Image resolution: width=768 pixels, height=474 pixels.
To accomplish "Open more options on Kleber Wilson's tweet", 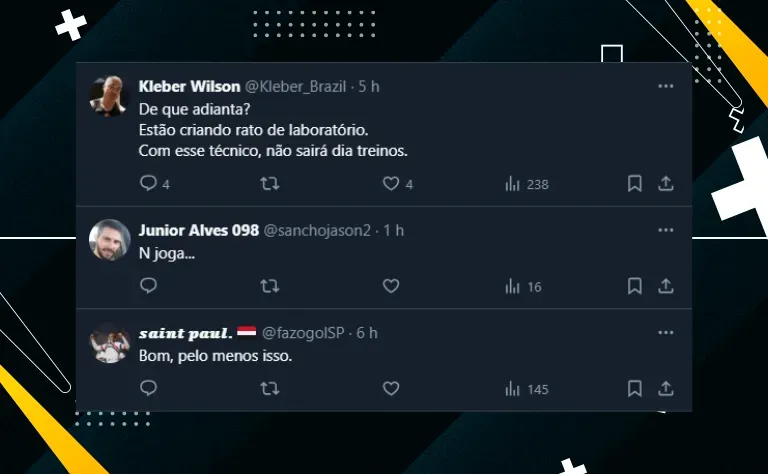I will coord(666,86).
